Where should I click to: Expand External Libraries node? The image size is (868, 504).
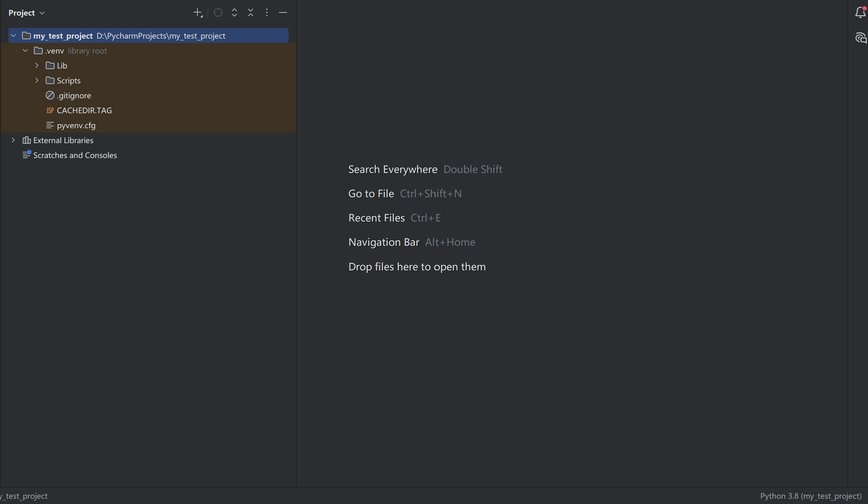tap(13, 140)
